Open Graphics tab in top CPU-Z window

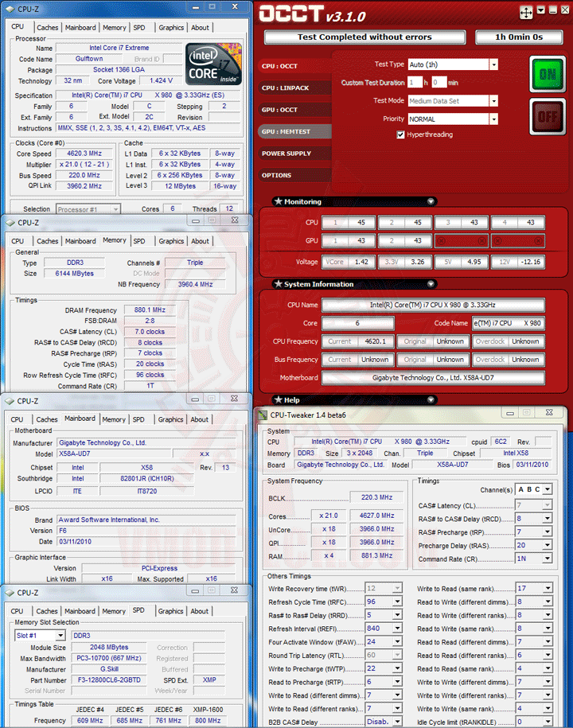point(171,28)
